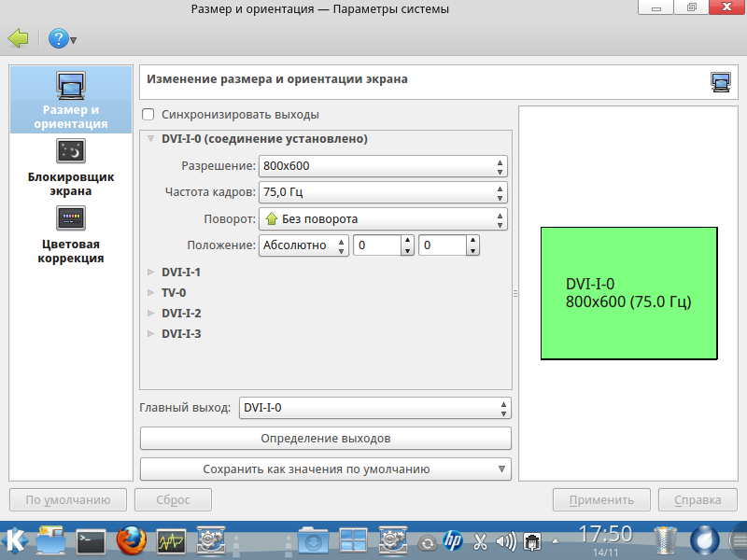747x560 pixels.
Task: Open the Положение mode dropdown Абсолютно
Action: [303, 245]
